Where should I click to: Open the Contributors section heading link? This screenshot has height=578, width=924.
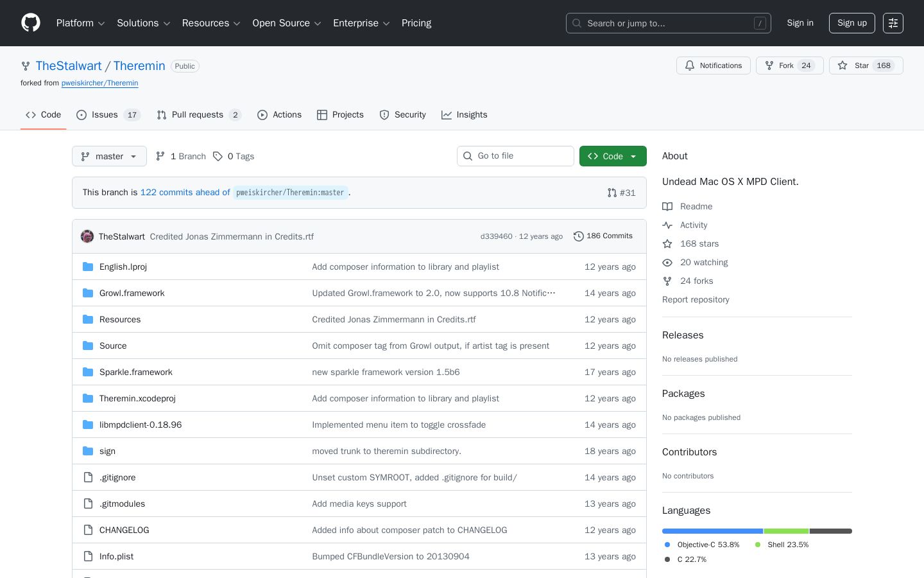(689, 452)
